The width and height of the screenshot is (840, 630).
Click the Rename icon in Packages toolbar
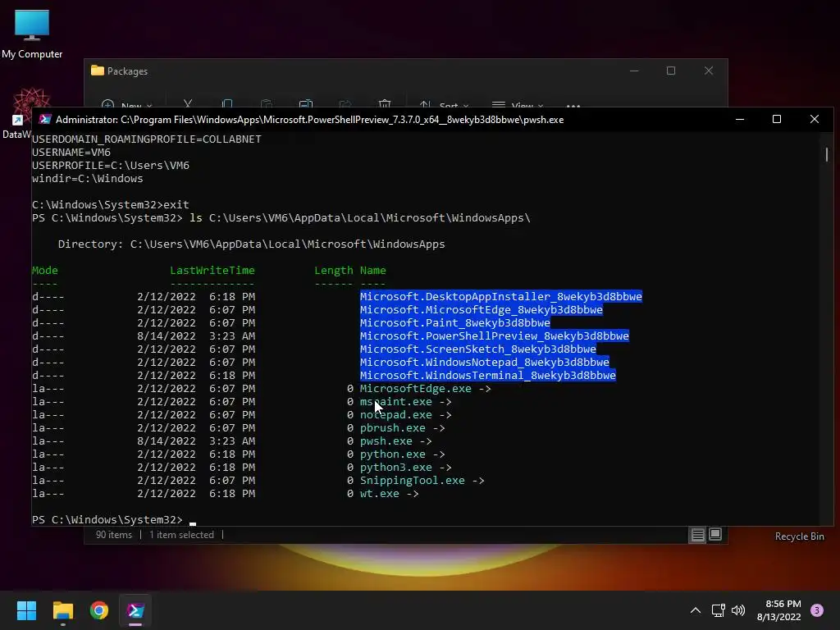click(306, 103)
